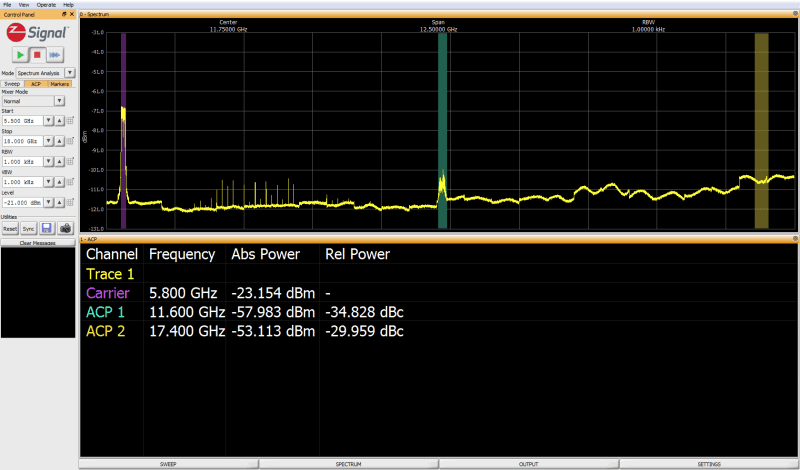Click the Reset utility button

(x=10, y=229)
